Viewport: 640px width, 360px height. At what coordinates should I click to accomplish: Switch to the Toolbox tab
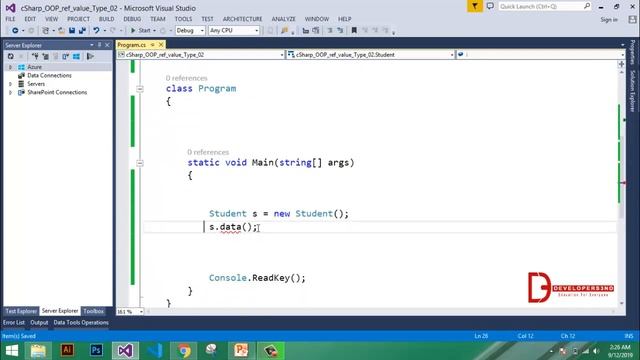(x=93, y=311)
